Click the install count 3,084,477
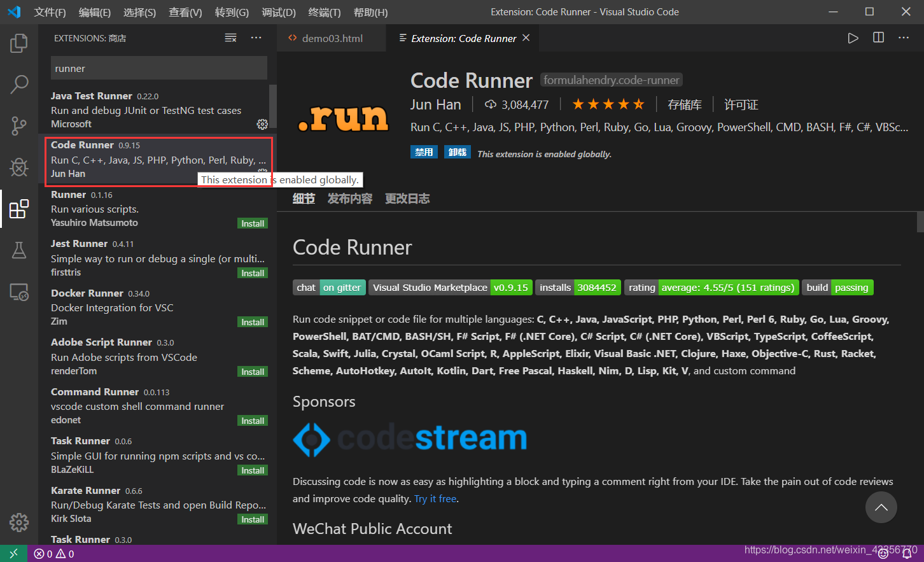 coord(517,105)
